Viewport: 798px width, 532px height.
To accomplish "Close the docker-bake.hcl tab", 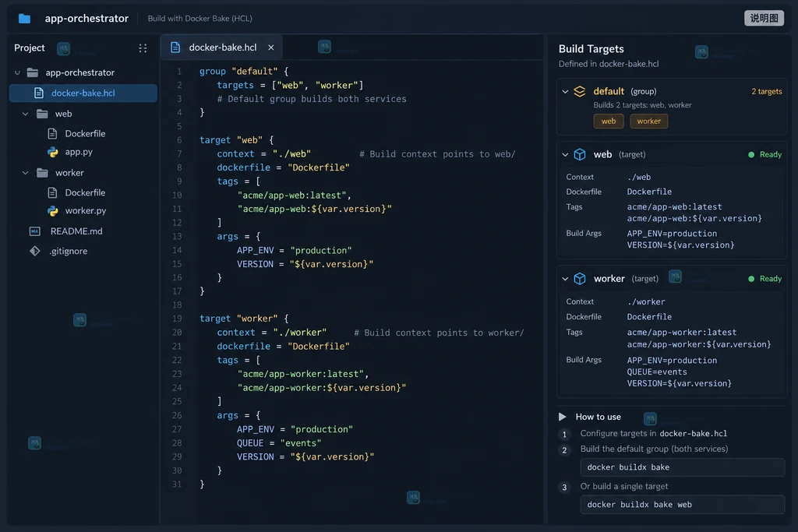I will click(x=270, y=48).
